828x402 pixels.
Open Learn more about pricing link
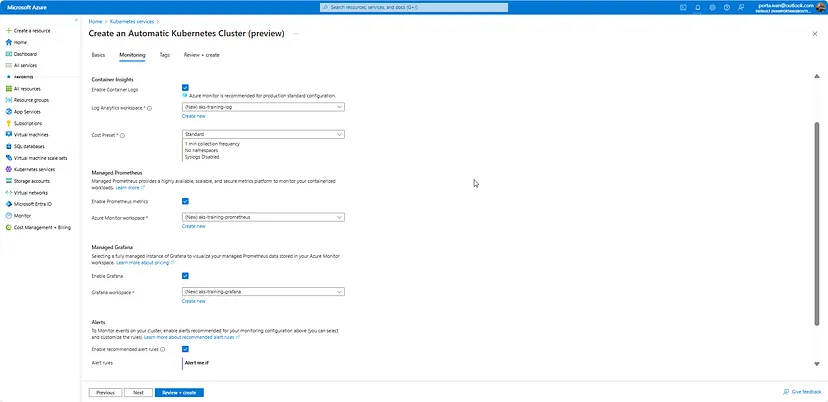pos(145,263)
